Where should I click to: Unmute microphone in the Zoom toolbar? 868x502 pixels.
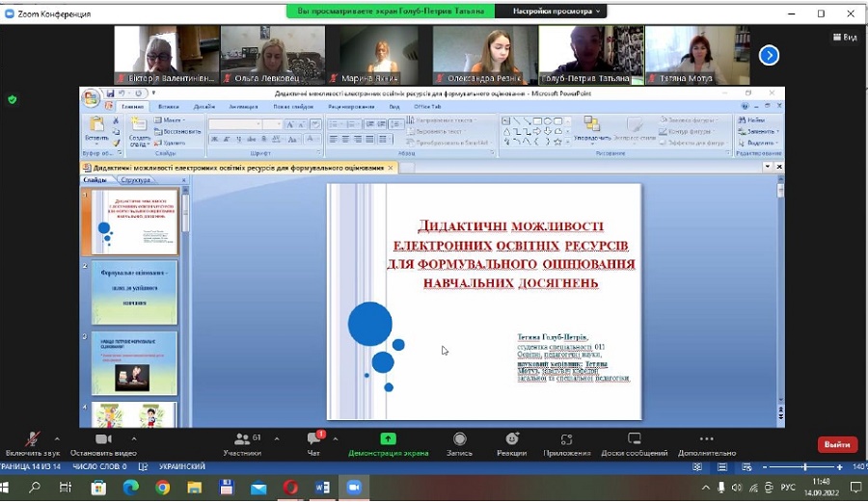tap(32, 440)
